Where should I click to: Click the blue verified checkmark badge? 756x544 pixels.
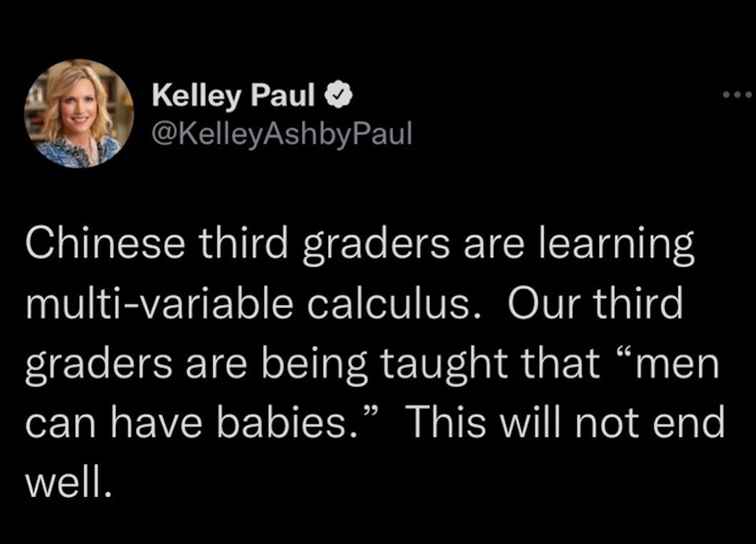tap(340, 95)
